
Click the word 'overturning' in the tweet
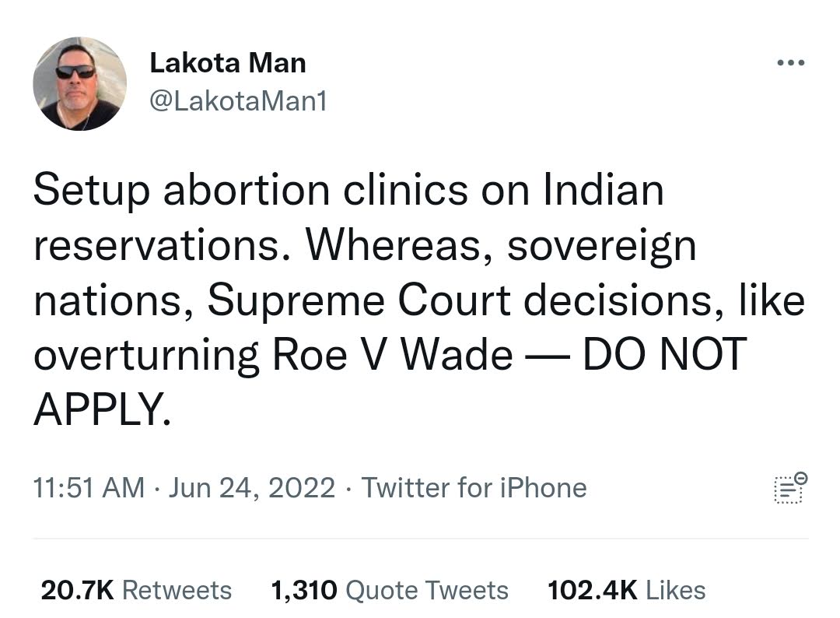[x=146, y=356]
